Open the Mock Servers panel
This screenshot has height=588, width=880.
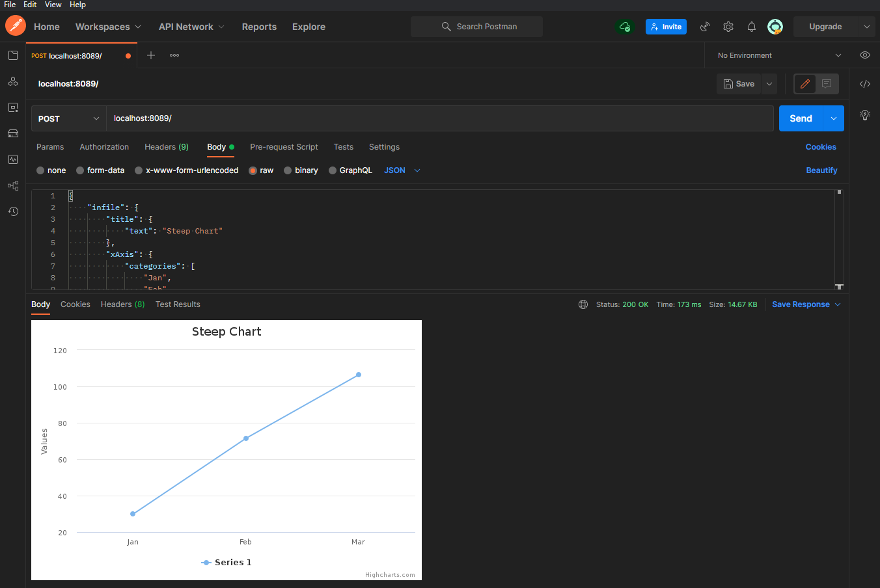click(13, 133)
